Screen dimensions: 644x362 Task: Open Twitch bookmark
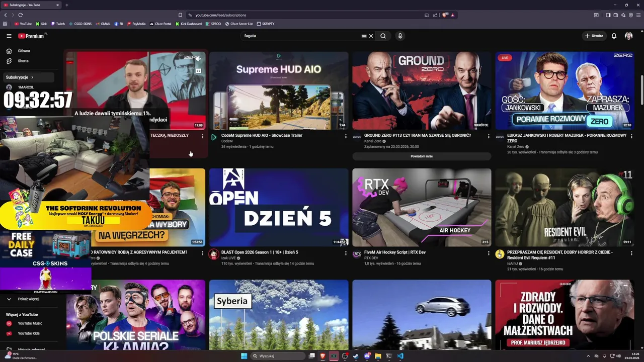click(x=58, y=24)
